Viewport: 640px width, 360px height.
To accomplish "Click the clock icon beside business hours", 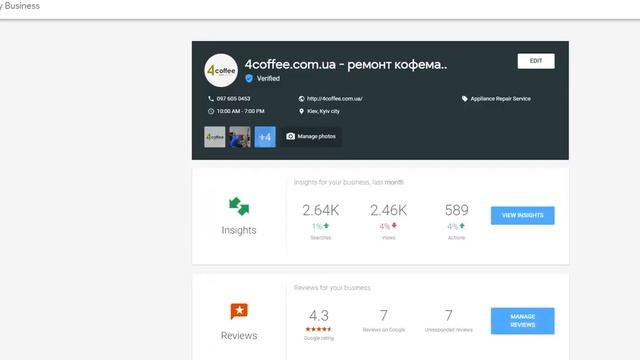I will tap(211, 111).
